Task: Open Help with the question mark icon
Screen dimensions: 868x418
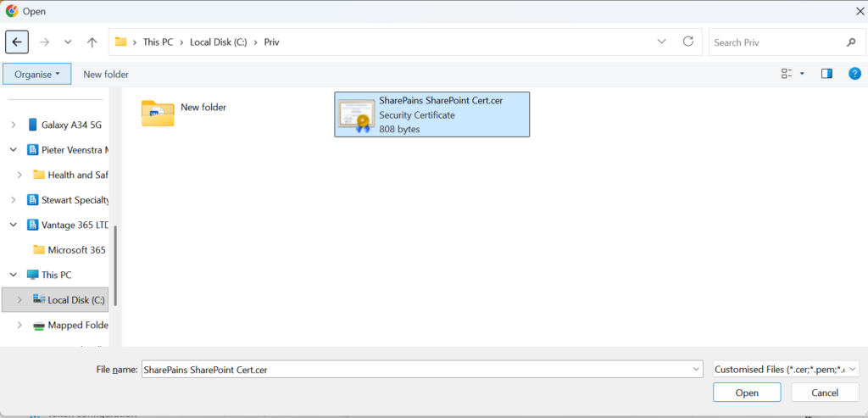Action: 854,74
